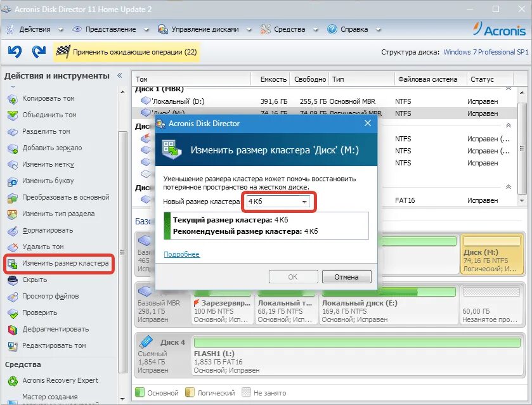
Task: Open the Средства menu
Action: pyautogui.click(x=289, y=30)
